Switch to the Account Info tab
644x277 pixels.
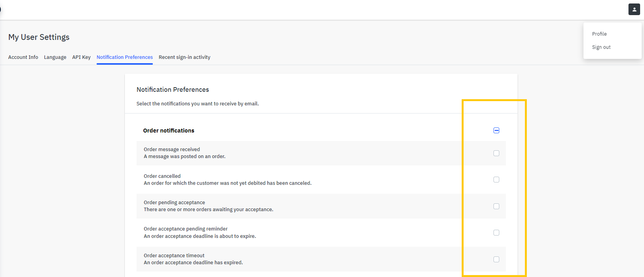(x=23, y=57)
